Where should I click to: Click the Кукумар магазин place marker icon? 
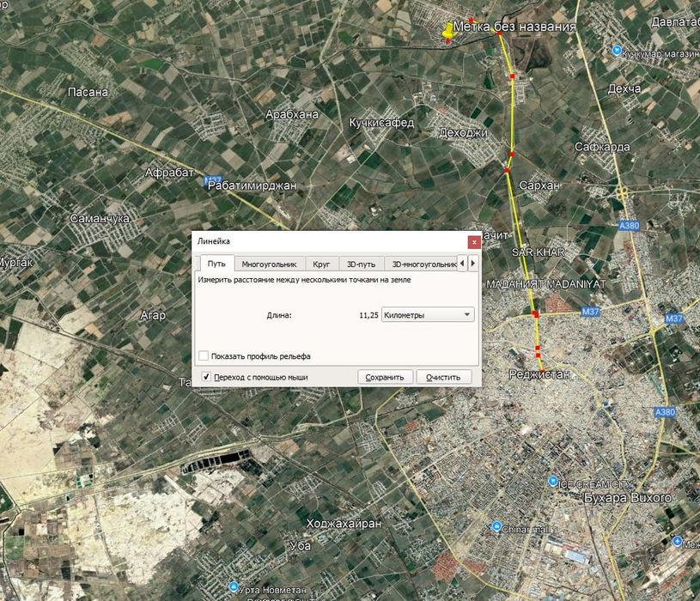[617, 51]
